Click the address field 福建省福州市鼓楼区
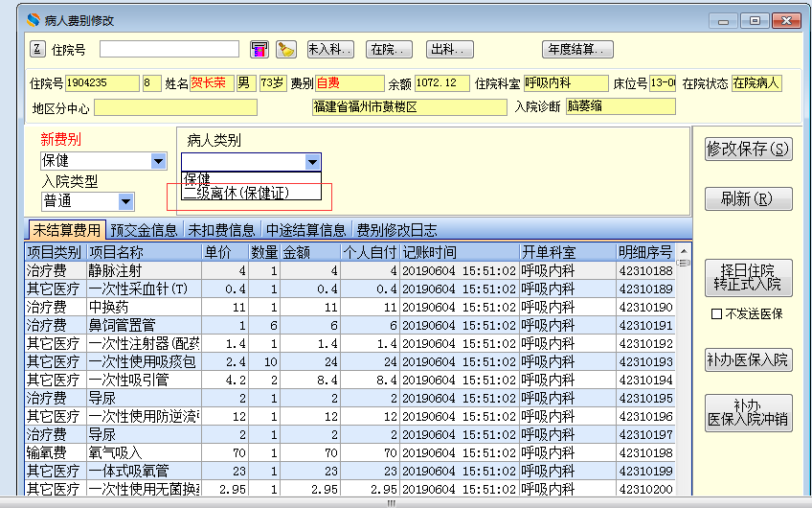This screenshot has width=812, height=508. point(410,107)
